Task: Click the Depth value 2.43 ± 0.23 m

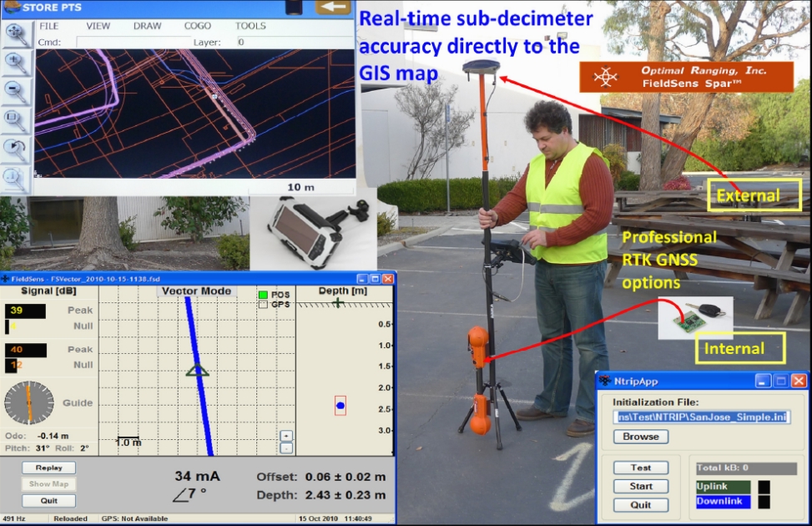Action: coord(345,495)
